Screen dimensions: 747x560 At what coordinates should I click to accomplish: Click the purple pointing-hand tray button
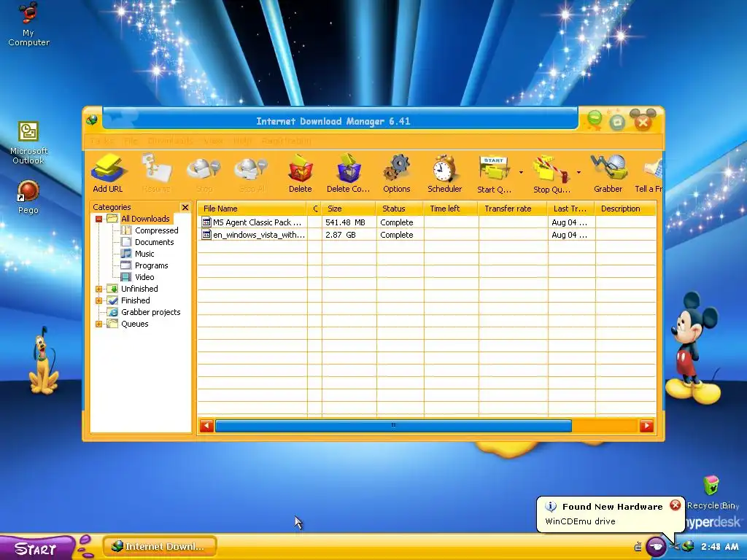tap(656, 547)
